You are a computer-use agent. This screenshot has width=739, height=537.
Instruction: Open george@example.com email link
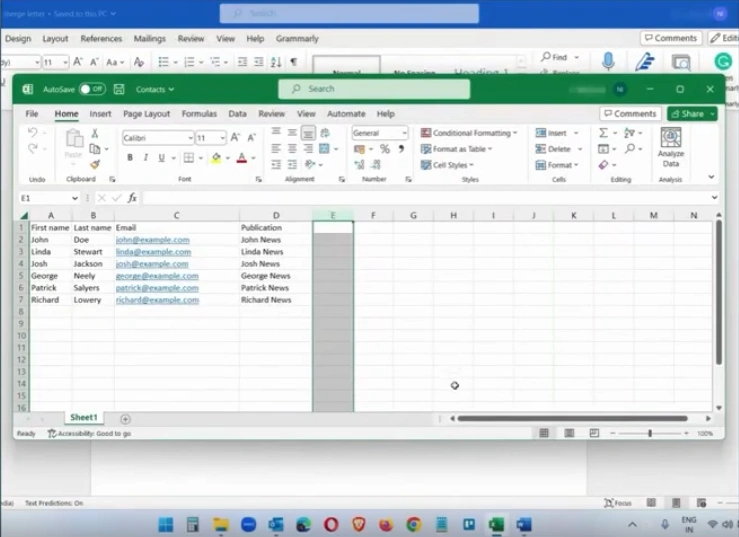coord(157,276)
